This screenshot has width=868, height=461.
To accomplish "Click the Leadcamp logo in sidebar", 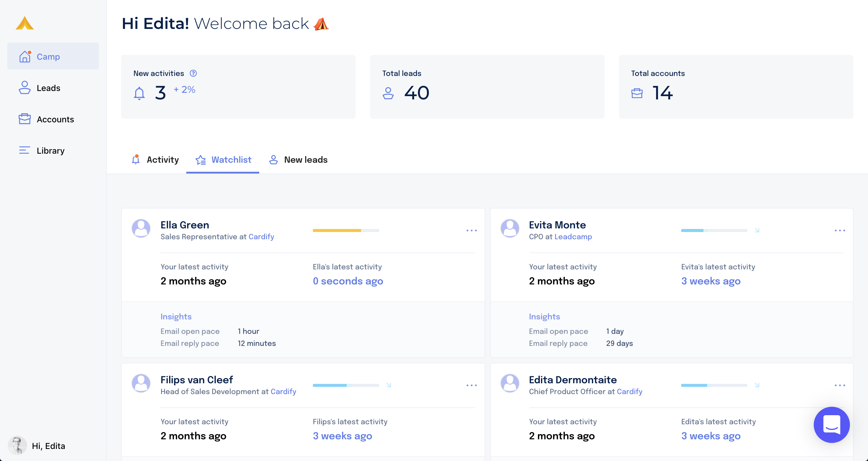I will (x=25, y=23).
